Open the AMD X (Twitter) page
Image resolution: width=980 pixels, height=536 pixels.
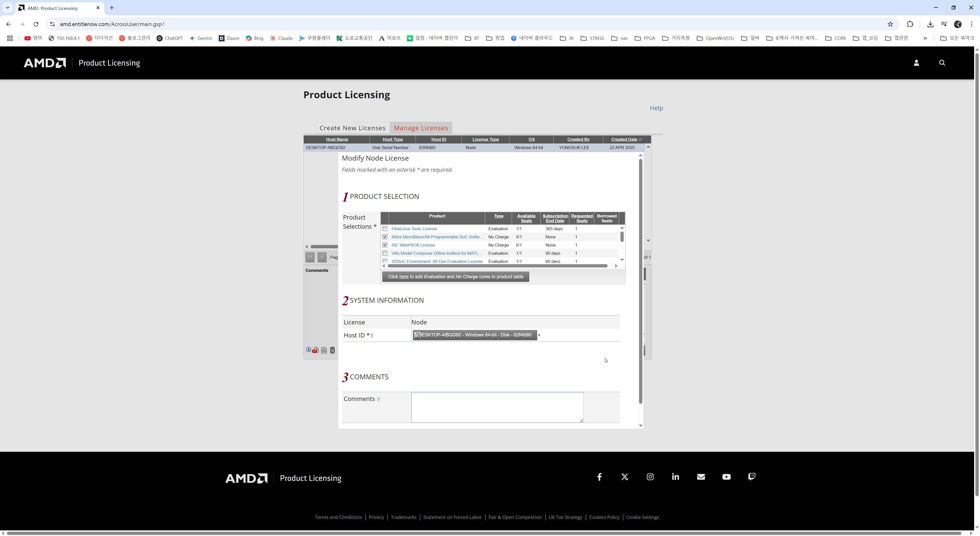(x=625, y=477)
